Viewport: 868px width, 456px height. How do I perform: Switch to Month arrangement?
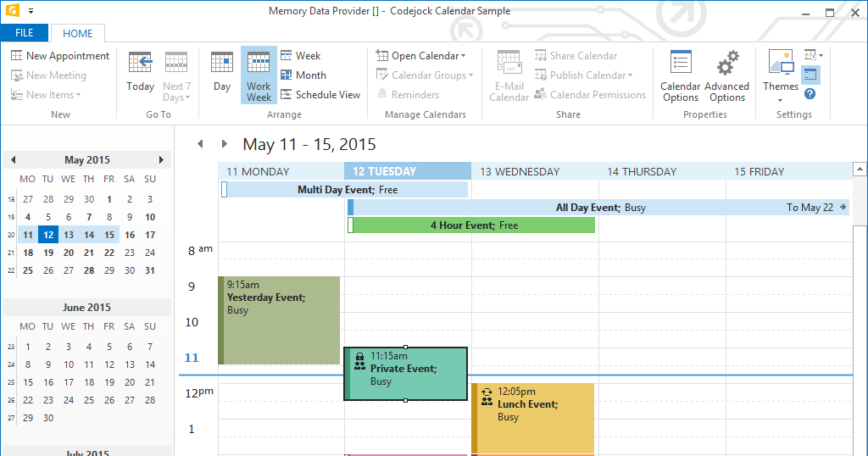click(303, 75)
